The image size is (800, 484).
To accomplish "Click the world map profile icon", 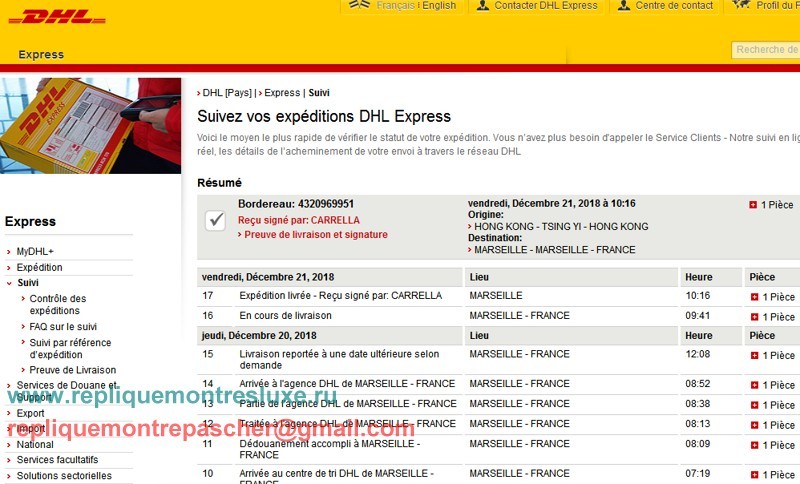I will pos(741,4).
